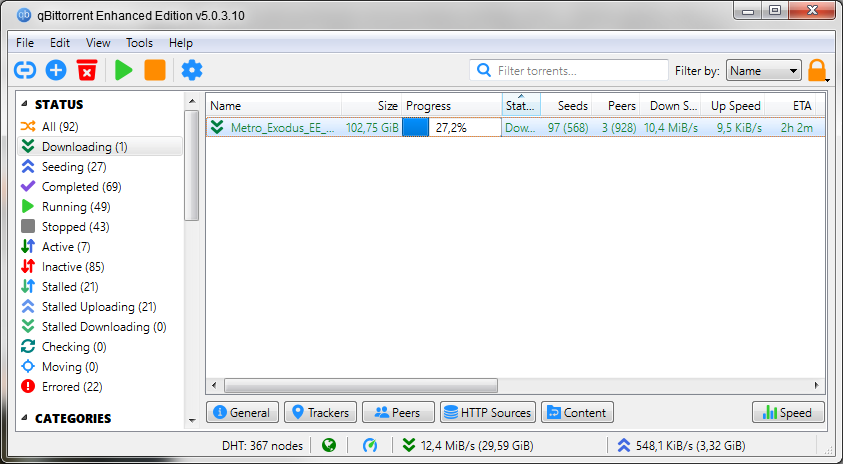Click the Add torrent link icon
This screenshot has height=464, width=843.
pyautogui.click(x=25, y=70)
